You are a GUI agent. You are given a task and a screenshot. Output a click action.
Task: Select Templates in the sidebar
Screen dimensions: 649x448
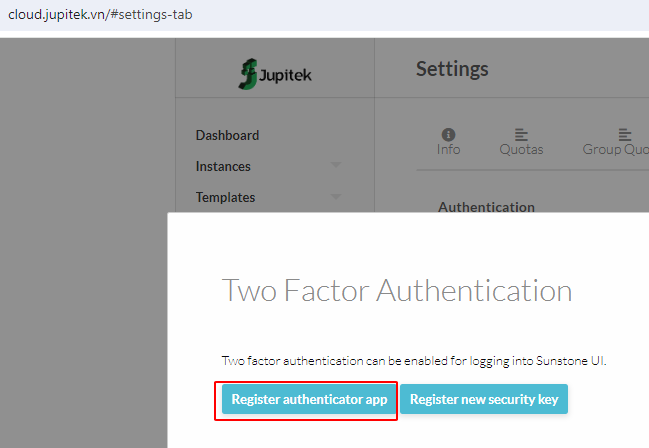(225, 198)
